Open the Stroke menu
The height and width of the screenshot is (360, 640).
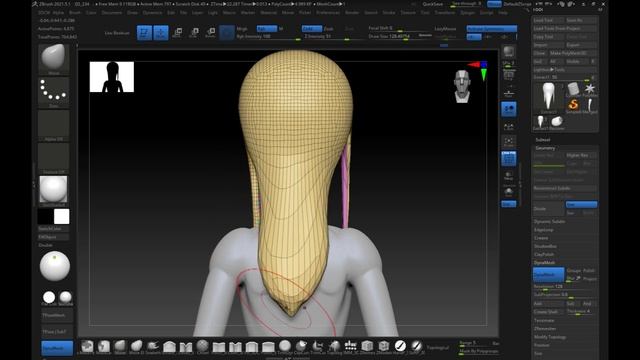[x=389, y=13]
